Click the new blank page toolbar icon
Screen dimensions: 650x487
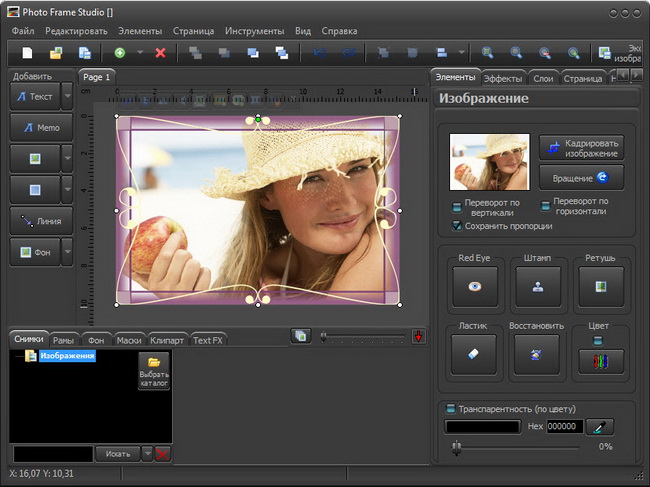click(27, 53)
